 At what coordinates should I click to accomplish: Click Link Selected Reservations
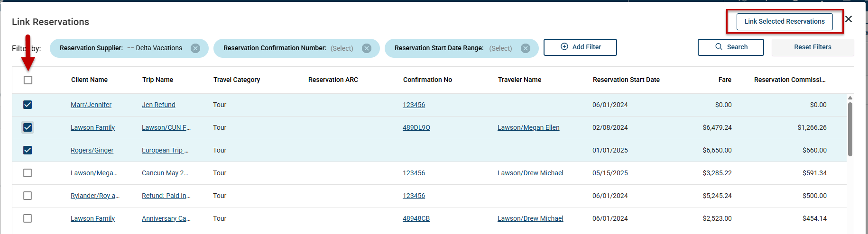point(785,22)
